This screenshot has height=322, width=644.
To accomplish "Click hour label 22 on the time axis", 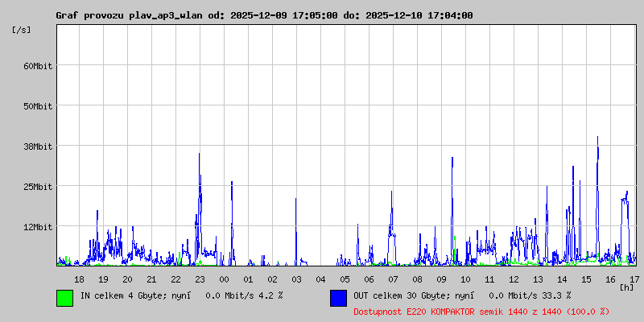I will 175,279.
